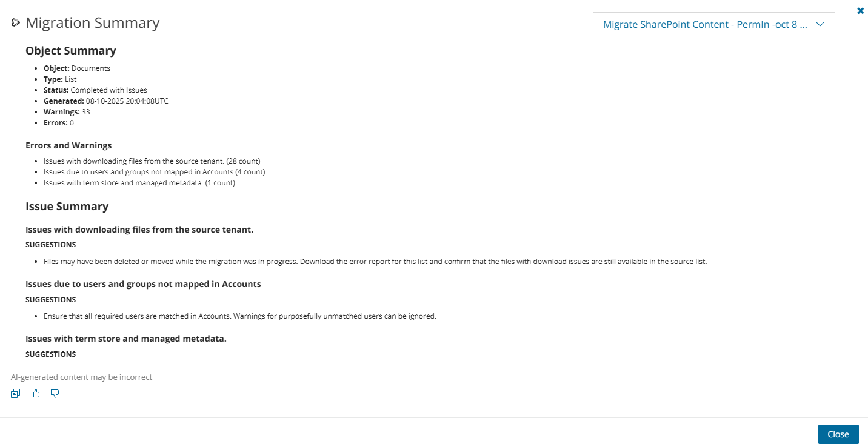
Task: Click the Generated timestamp line
Action: [106, 101]
